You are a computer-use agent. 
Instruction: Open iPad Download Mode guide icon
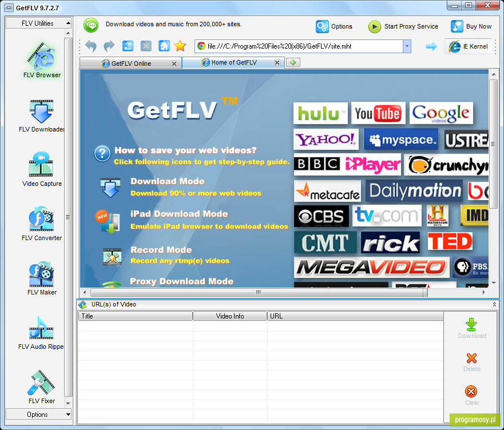pyautogui.click(x=108, y=221)
